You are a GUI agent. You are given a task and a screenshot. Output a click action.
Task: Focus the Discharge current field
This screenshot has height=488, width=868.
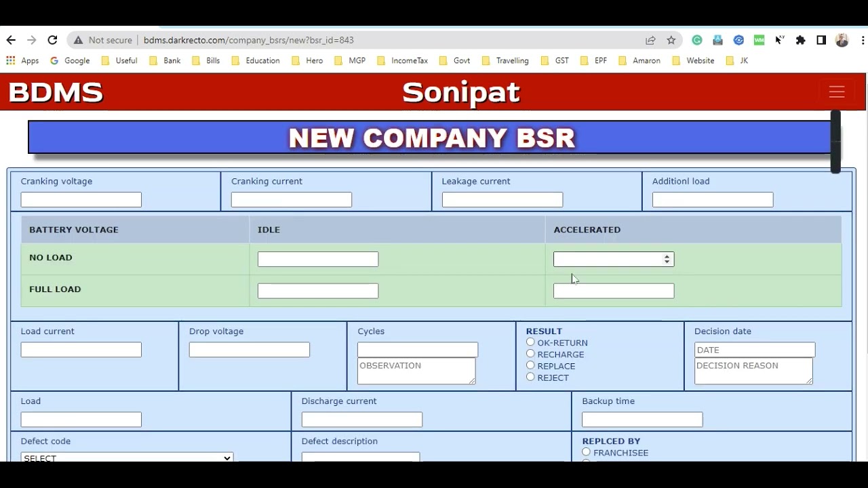click(362, 420)
